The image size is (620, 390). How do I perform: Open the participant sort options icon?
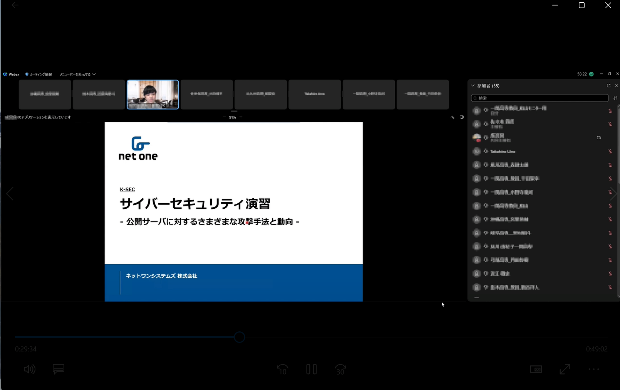point(615,98)
